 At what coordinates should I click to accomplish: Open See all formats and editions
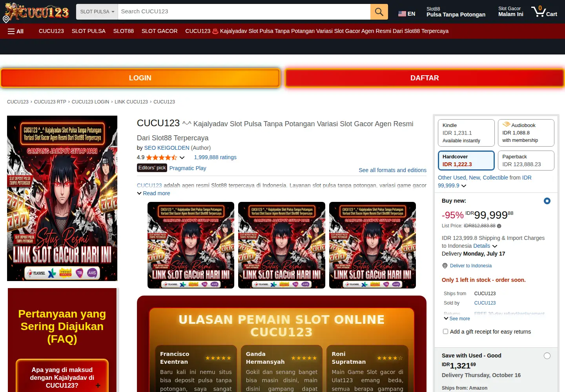[x=392, y=170]
